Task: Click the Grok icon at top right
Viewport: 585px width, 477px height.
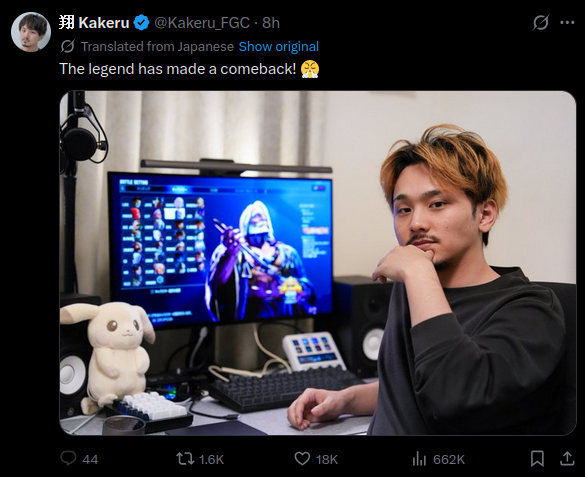Action: (541, 23)
